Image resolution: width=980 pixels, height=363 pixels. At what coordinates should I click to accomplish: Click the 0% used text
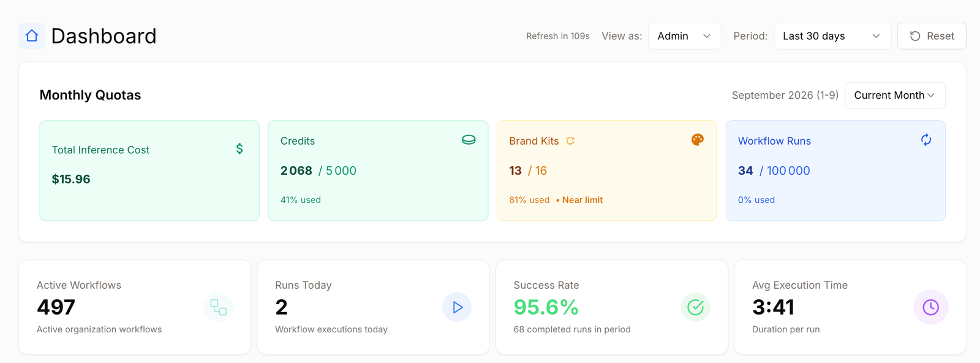pos(756,200)
